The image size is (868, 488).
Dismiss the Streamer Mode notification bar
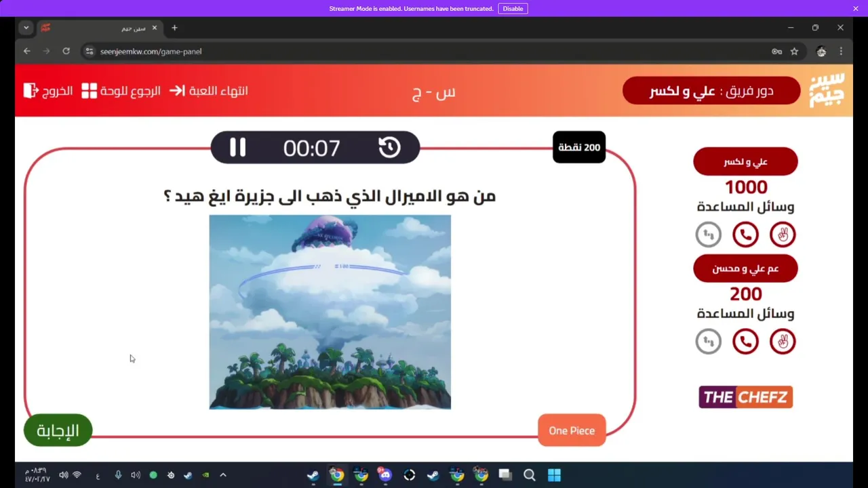click(x=856, y=9)
